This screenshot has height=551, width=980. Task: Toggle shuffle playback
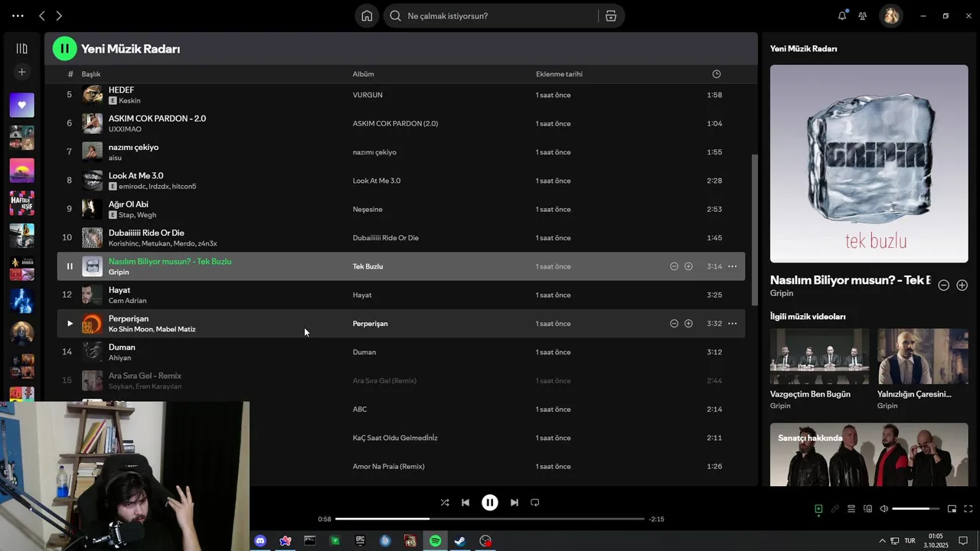(x=445, y=503)
